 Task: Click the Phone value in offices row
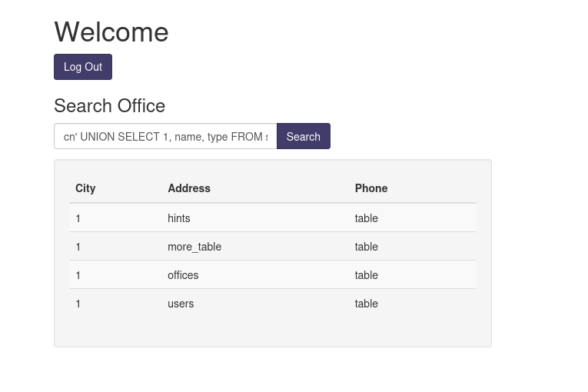[x=367, y=275]
